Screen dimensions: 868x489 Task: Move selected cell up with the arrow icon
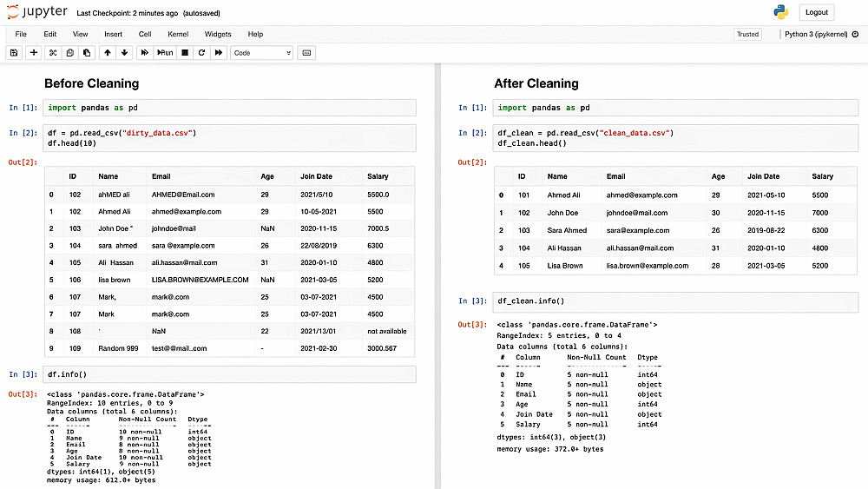click(x=108, y=53)
